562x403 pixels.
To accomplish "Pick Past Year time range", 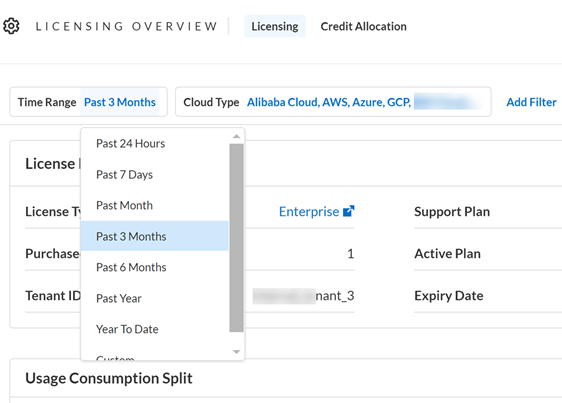I will coord(154,298).
